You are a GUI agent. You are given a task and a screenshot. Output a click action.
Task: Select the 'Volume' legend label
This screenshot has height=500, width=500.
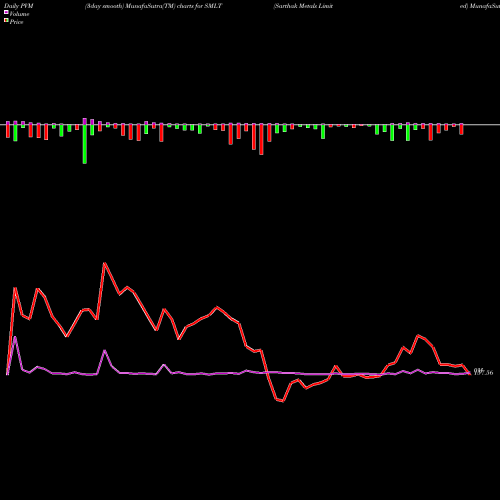tap(19, 14)
